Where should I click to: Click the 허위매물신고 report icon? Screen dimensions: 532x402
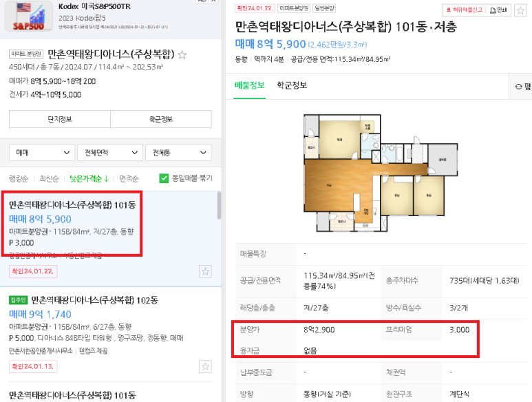[449, 10]
